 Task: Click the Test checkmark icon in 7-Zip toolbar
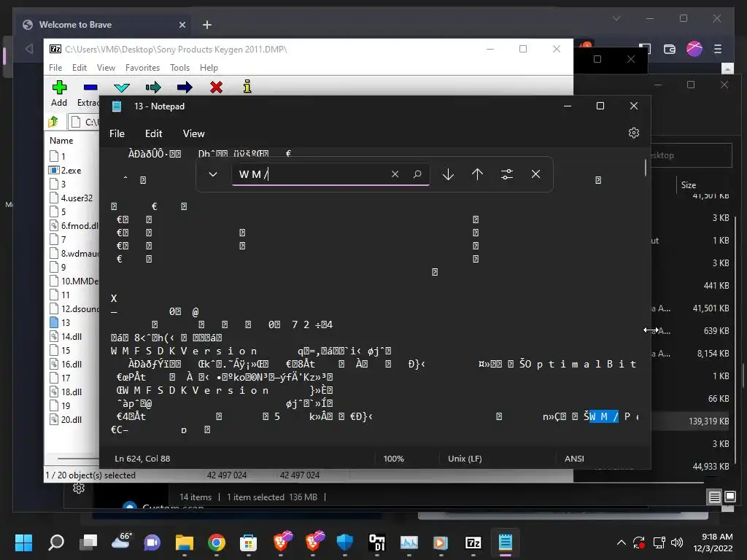tap(122, 87)
